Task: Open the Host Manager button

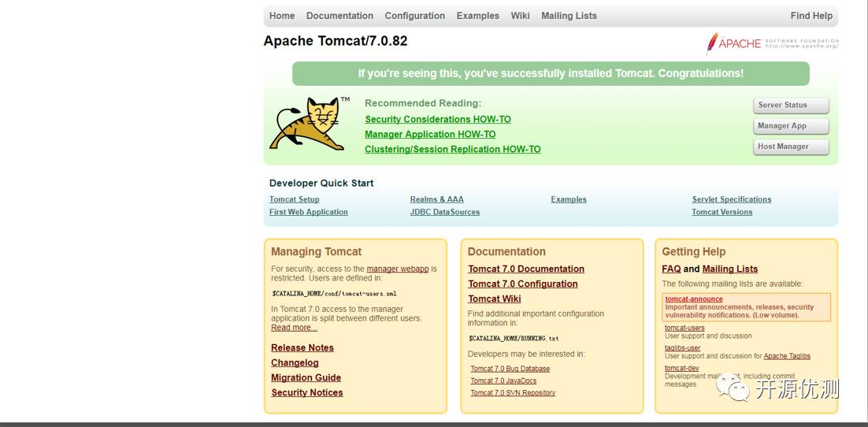Action: point(791,147)
